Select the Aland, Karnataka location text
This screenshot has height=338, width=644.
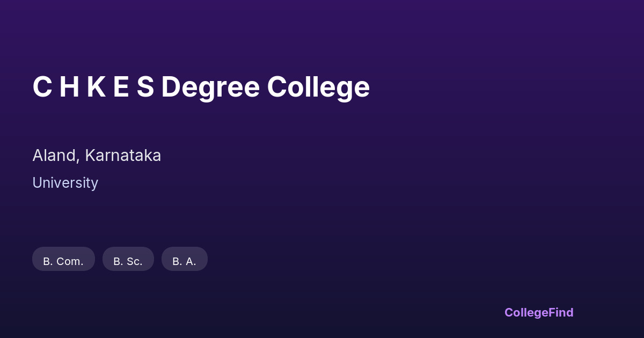pos(97,156)
